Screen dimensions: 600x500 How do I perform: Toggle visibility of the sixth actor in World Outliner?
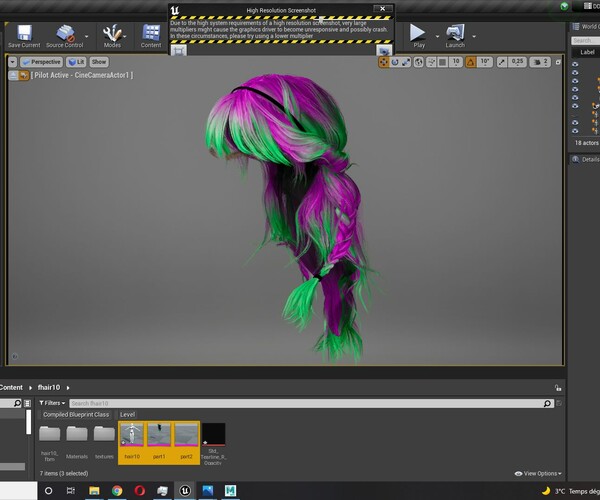click(x=575, y=106)
